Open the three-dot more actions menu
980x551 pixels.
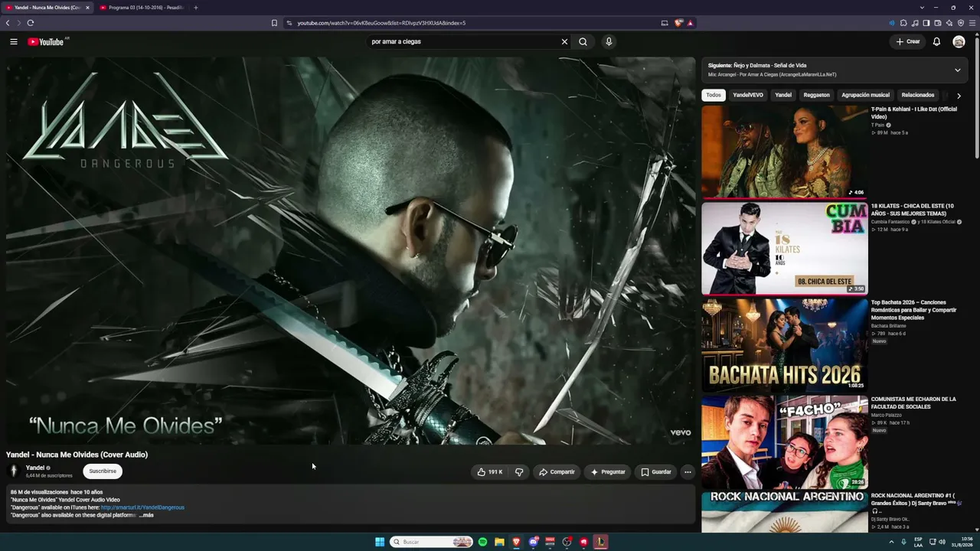(688, 472)
